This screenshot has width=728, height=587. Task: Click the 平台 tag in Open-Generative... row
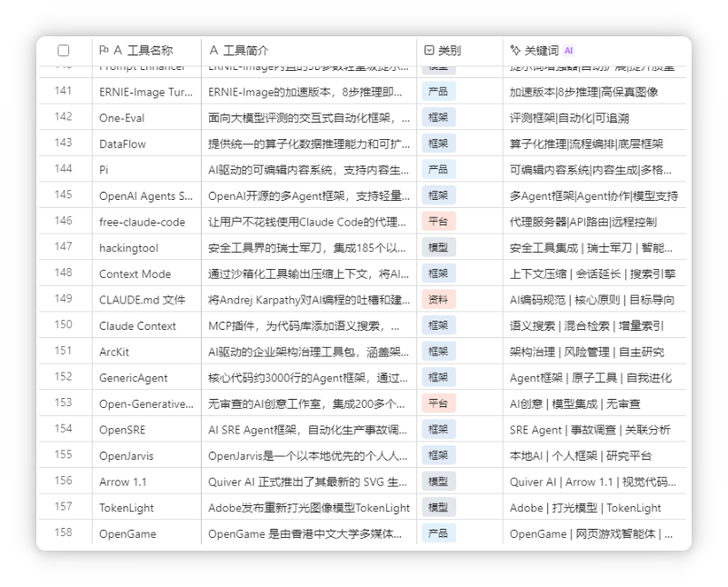(439, 403)
